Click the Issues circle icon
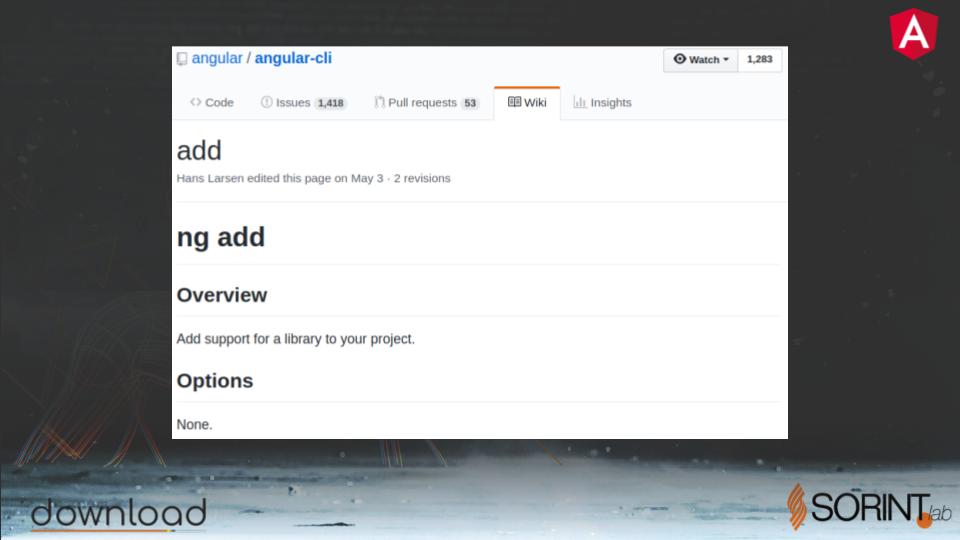This screenshot has width=960, height=540. pos(266,102)
